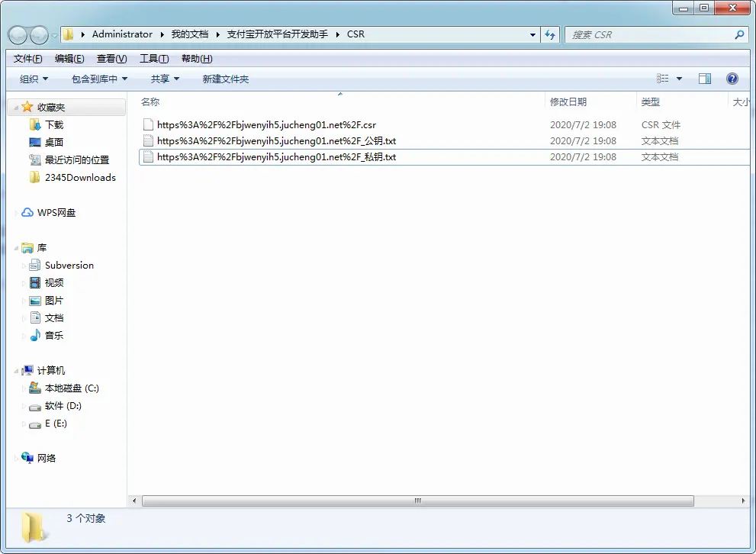Click the WPS网盘 cloud icon
The image size is (756, 554).
point(27,212)
